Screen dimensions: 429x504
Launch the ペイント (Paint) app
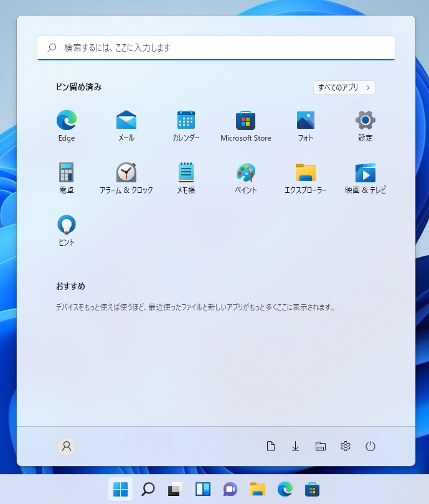(x=246, y=178)
